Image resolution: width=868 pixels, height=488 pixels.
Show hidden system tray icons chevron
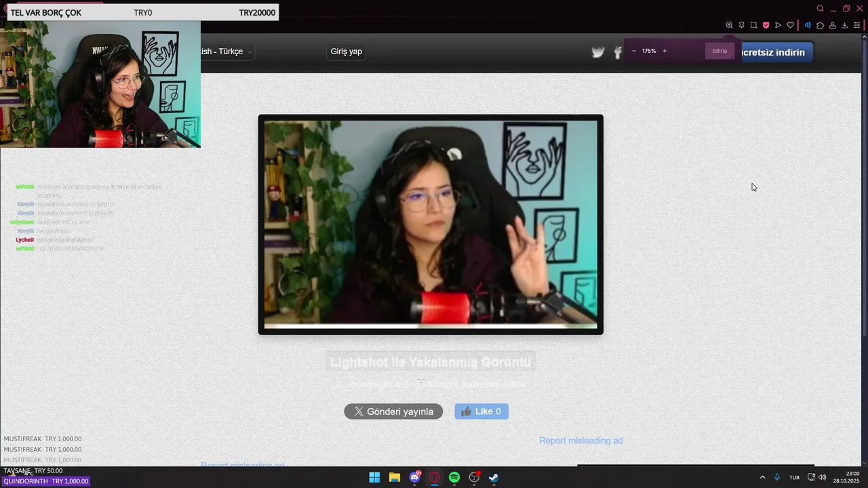coord(762,477)
